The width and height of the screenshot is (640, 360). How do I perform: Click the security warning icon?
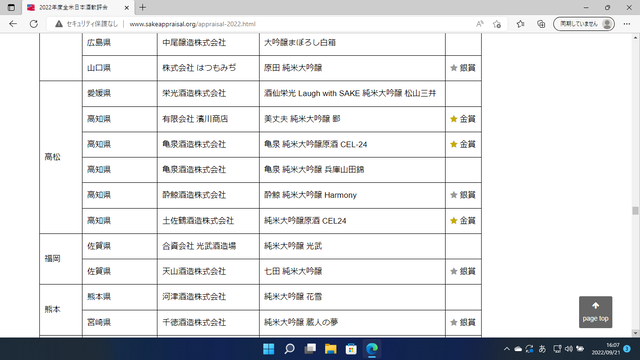[59, 24]
